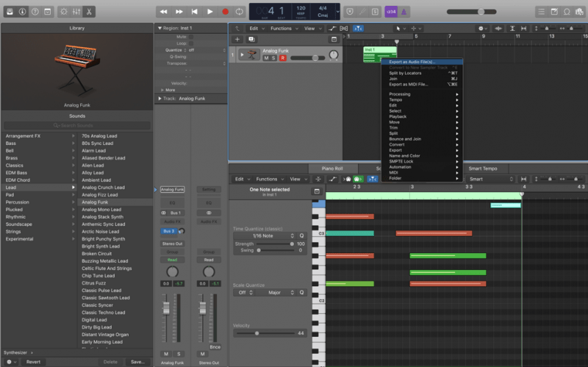Select Inst 1 region in Tracks area

pos(379,54)
